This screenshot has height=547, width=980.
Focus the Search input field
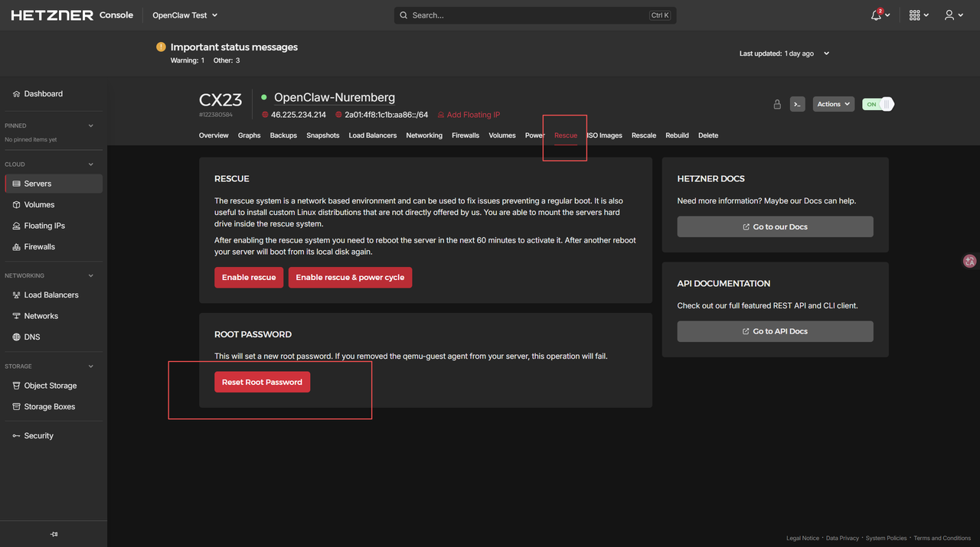coord(535,15)
